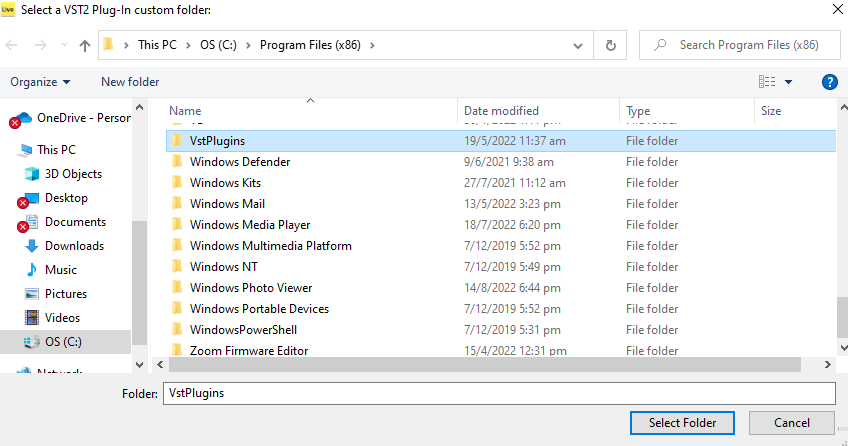
Task: Refresh the Program Files (x86) listing
Action: pyautogui.click(x=611, y=45)
